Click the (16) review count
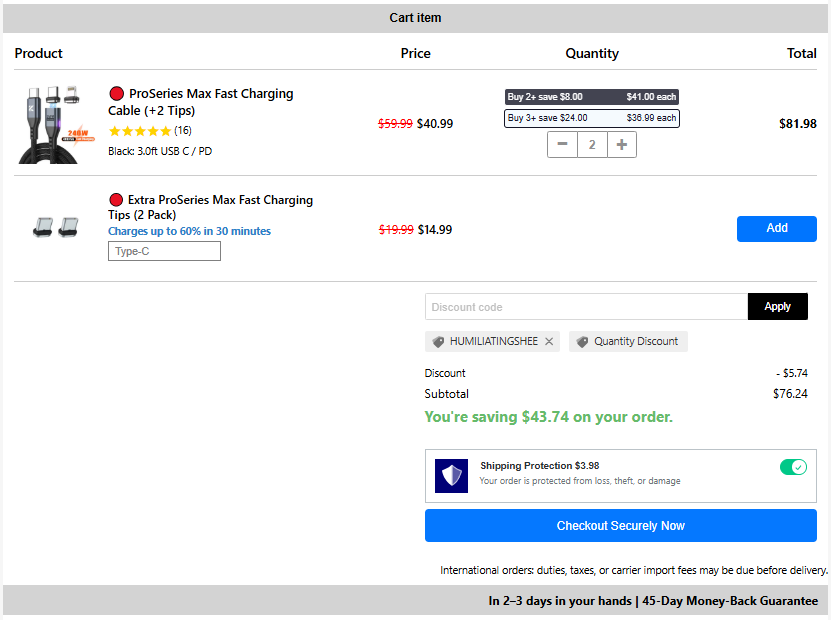831x620 pixels. (x=183, y=130)
